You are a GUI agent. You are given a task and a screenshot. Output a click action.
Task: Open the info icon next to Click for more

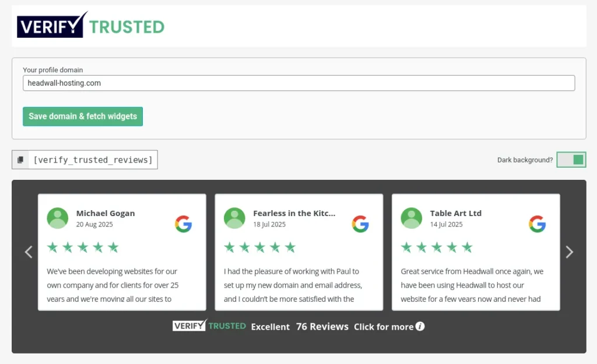coord(421,327)
